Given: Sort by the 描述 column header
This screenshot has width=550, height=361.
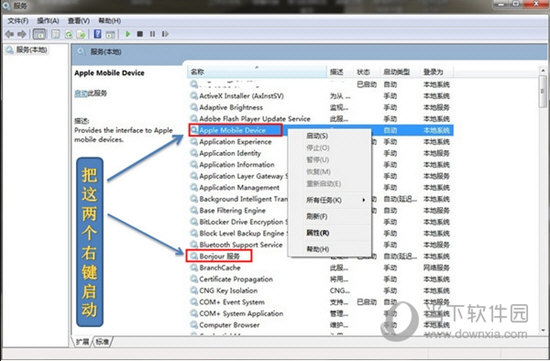Looking at the screenshot, I should [340, 72].
